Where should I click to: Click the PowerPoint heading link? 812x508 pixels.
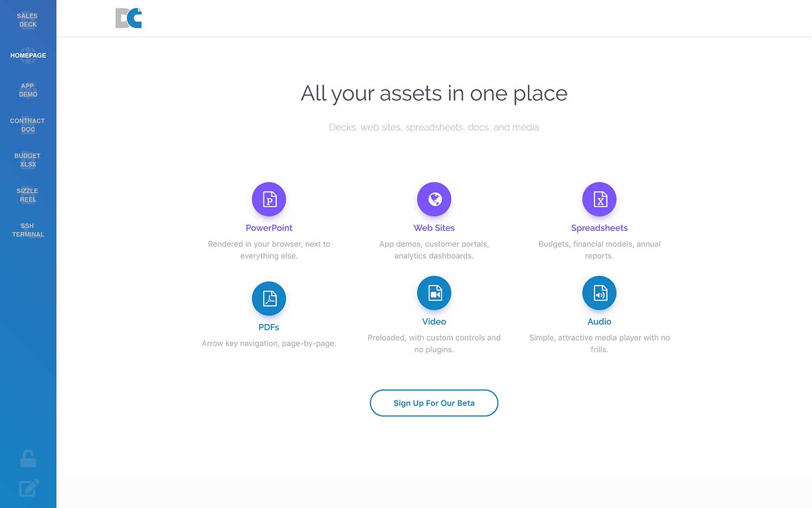click(269, 228)
